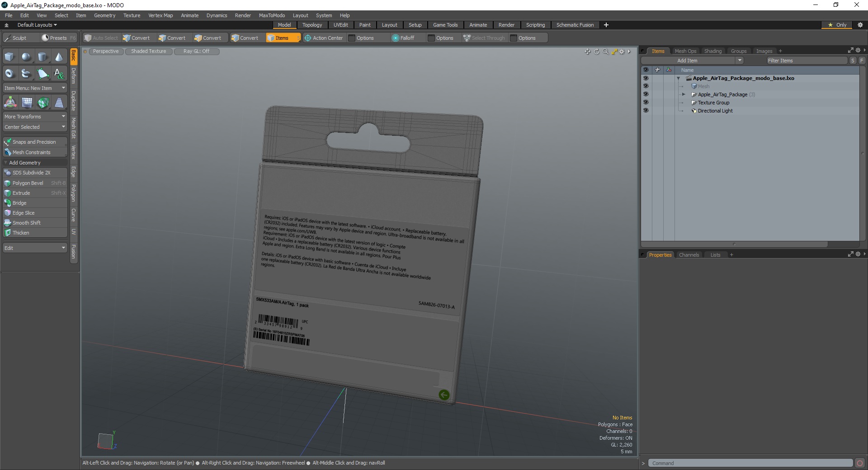Open the Geometry menu
This screenshot has width=868, height=470.
pos(104,15)
